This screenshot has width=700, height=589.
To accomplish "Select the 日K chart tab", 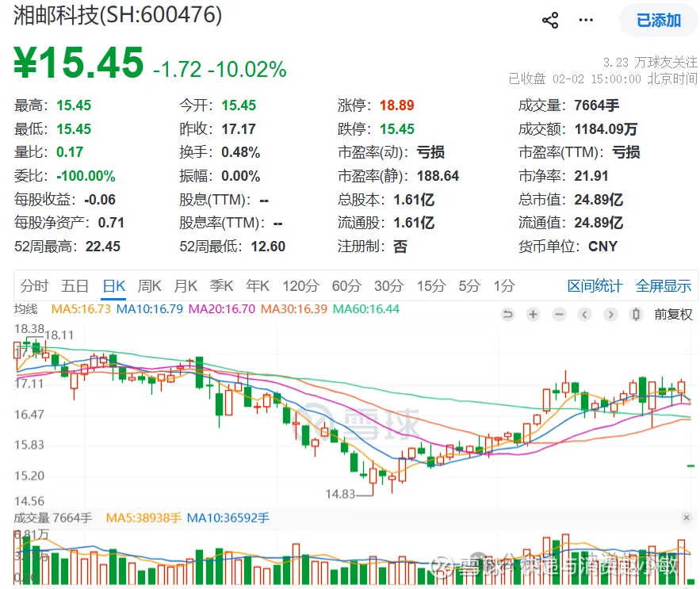I will click(x=114, y=285).
